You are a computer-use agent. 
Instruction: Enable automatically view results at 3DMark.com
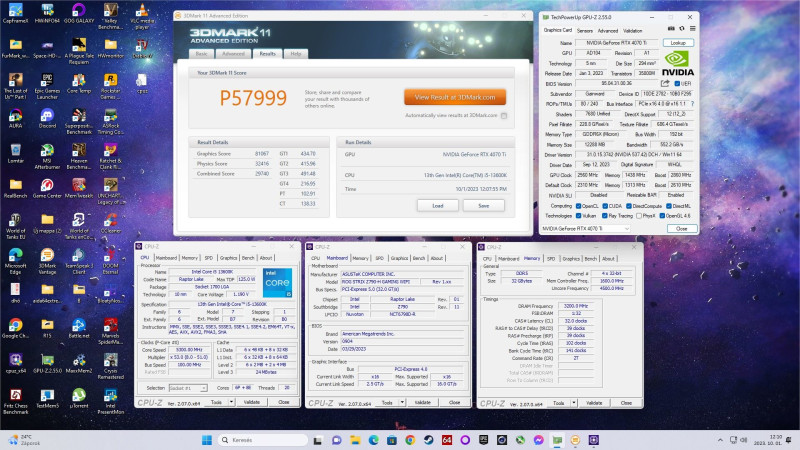tap(504, 116)
